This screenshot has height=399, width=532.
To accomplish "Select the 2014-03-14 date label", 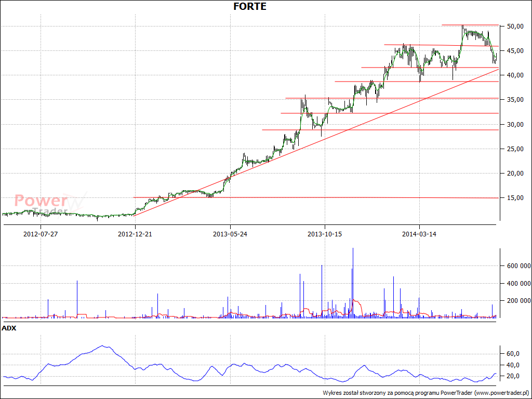I will (419, 234).
